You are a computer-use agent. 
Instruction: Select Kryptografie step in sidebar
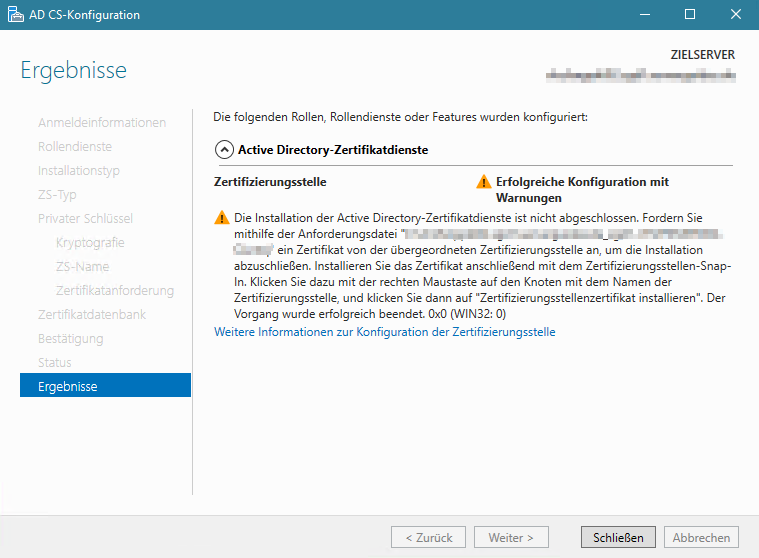click(x=90, y=242)
